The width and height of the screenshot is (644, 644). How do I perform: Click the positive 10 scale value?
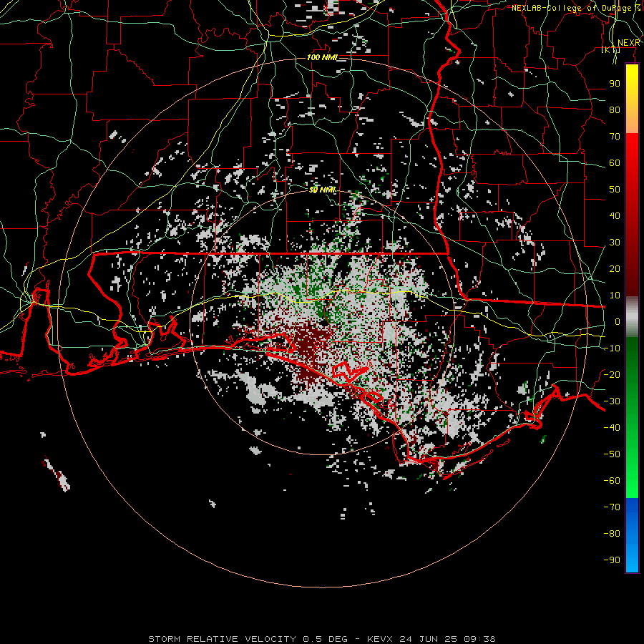(615, 296)
